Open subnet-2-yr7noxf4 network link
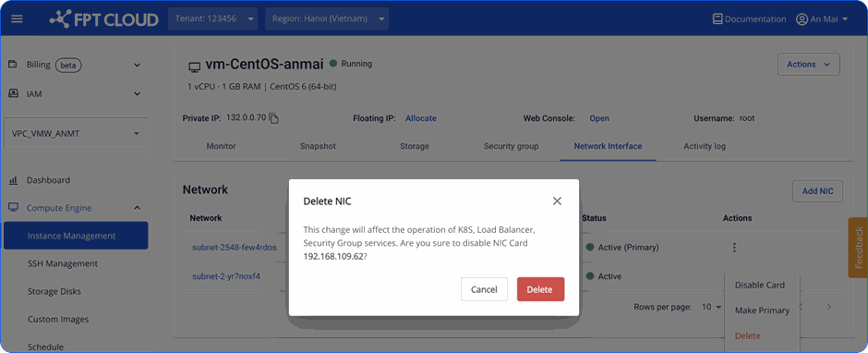868x353 pixels. tap(226, 276)
